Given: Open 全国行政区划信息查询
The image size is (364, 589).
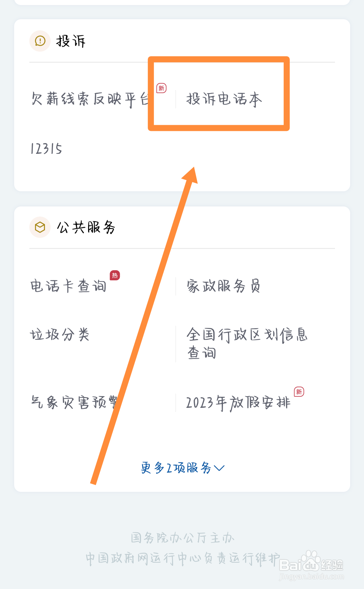Looking at the screenshot, I should coord(247,343).
